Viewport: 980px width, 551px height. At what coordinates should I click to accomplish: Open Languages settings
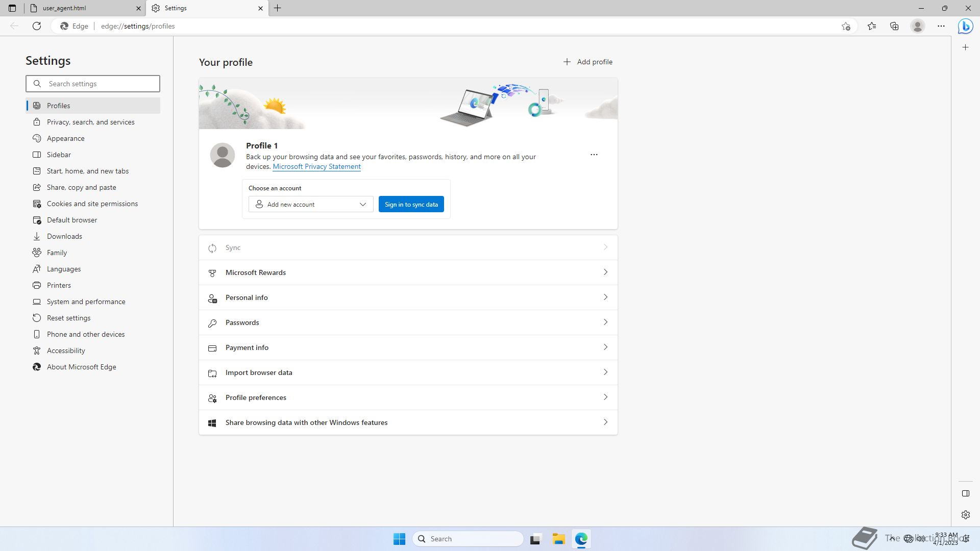(x=93, y=269)
